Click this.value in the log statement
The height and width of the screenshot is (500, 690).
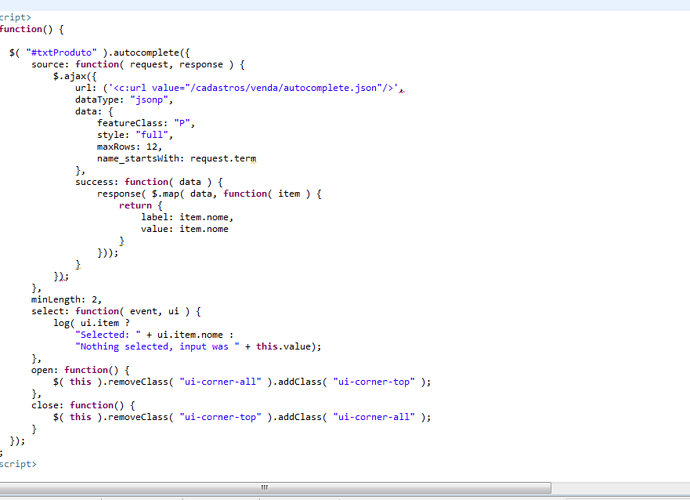pos(283,347)
